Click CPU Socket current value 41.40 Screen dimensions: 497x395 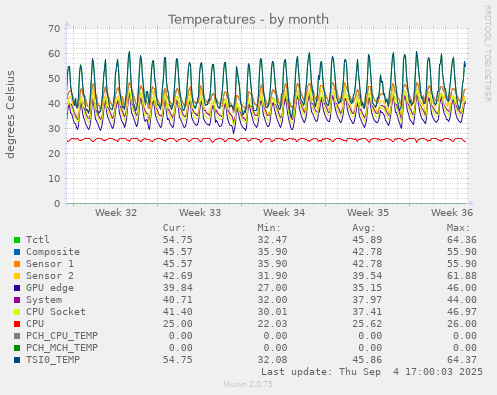click(x=178, y=312)
